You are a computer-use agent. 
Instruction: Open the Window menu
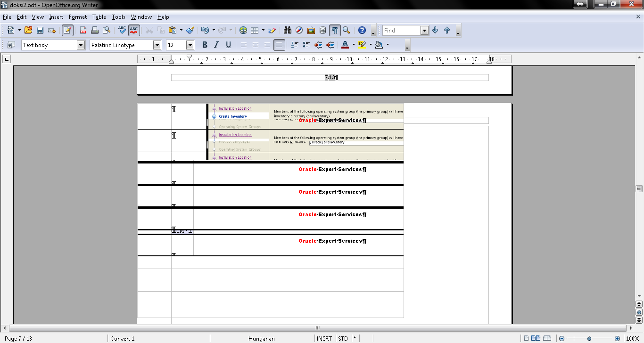141,17
